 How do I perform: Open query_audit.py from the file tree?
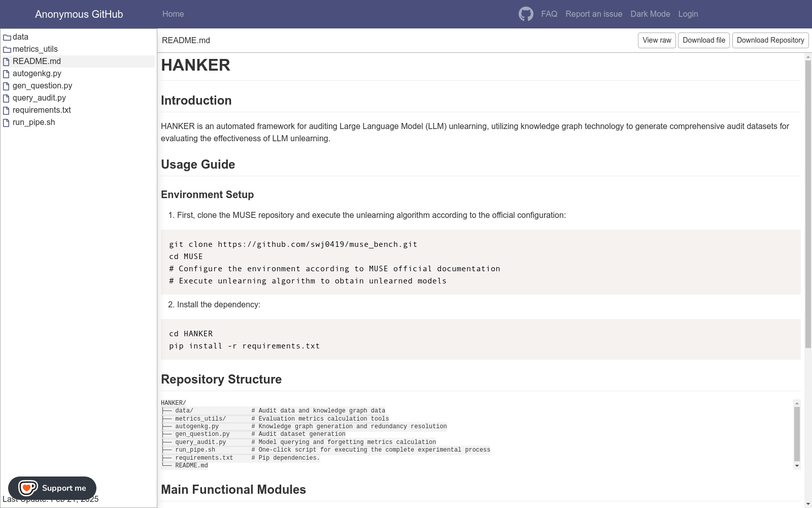click(x=39, y=98)
